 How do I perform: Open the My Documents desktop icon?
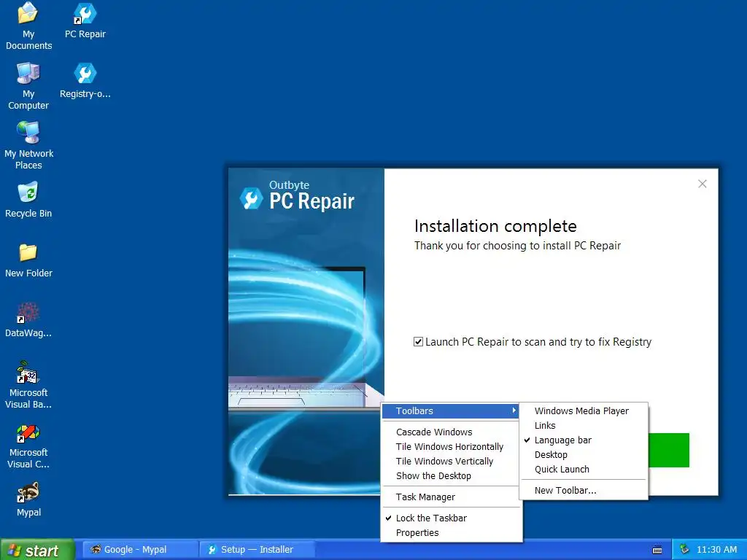28,26
